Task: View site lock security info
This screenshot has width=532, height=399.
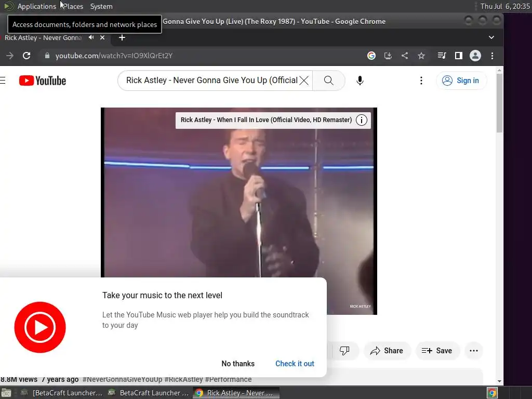Action: tap(47, 56)
